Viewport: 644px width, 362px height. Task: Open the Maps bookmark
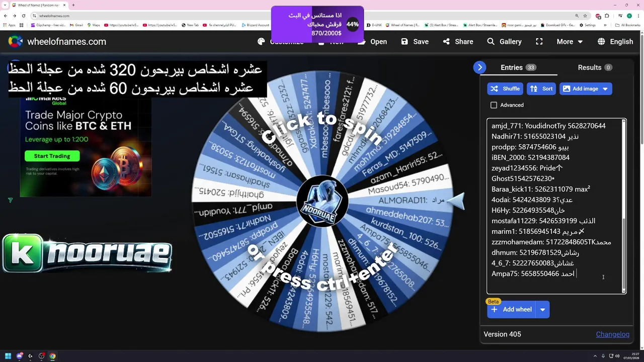[94, 25]
